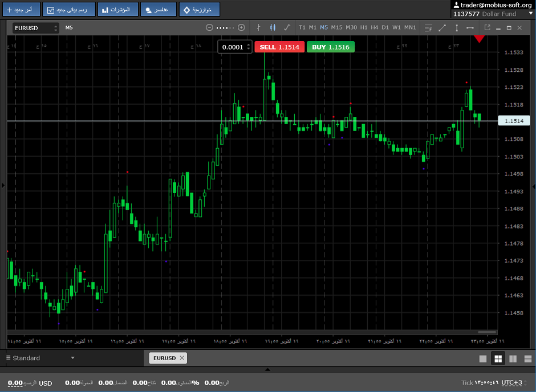
Task: Select the W1 timeframe
Action: click(396, 28)
